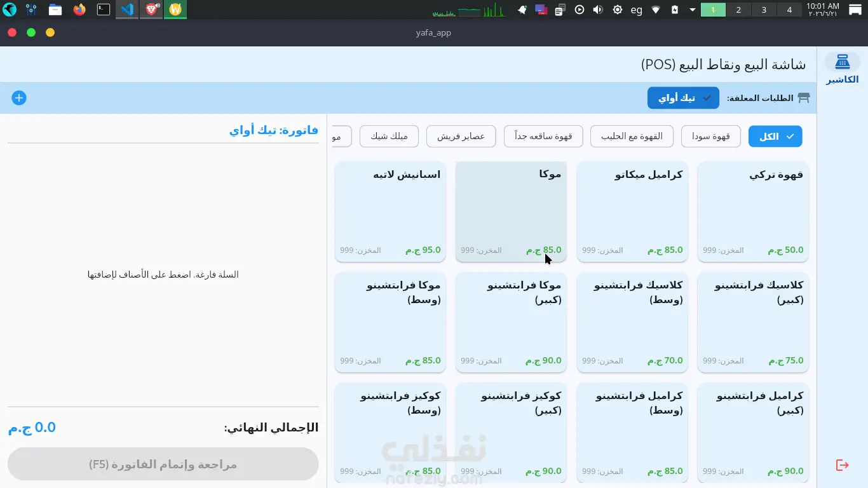
Task: Click the 50.0 ج.م price on قهوة تركي
Action: tap(785, 250)
